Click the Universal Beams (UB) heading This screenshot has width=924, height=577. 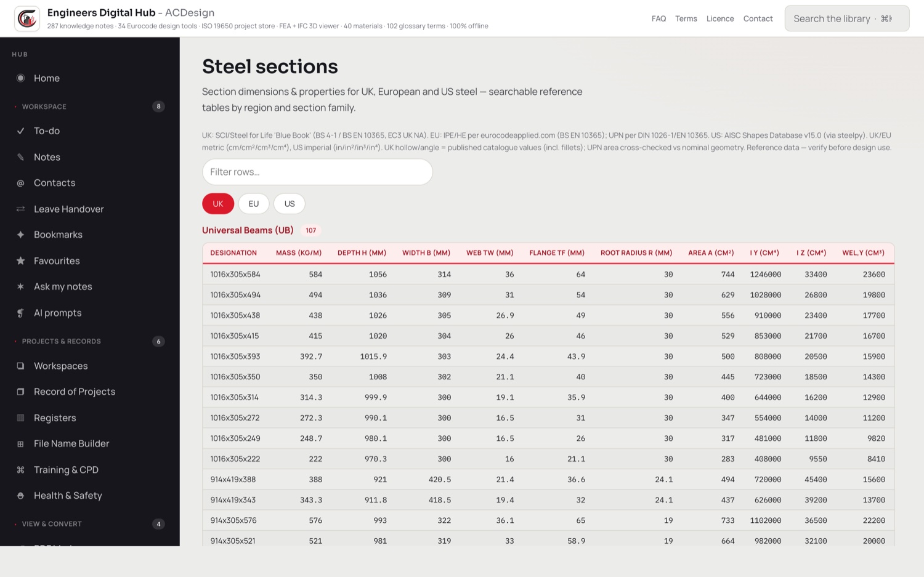[248, 230]
